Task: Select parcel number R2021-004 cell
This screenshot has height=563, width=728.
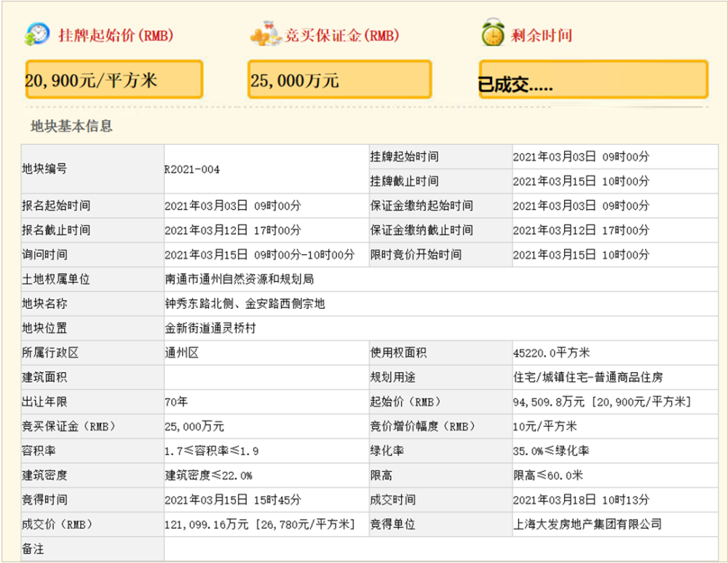Action: [266, 169]
